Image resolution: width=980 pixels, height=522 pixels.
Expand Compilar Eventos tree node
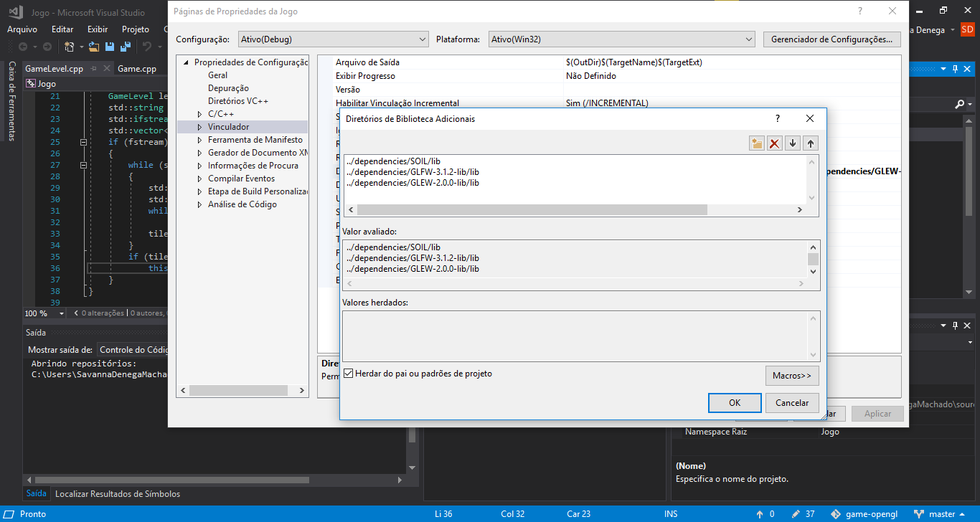pyautogui.click(x=200, y=179)
